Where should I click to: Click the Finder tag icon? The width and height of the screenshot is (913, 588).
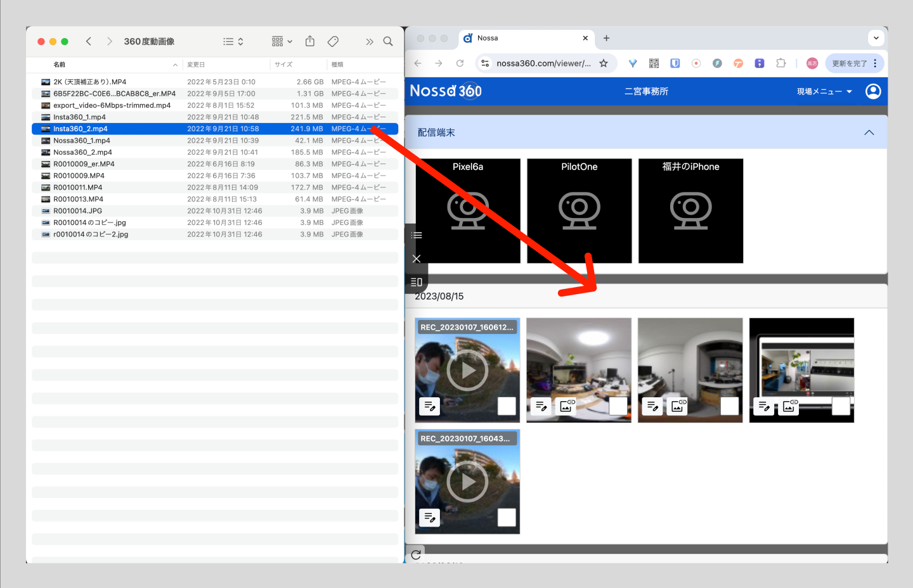click(x=333, y=41)
